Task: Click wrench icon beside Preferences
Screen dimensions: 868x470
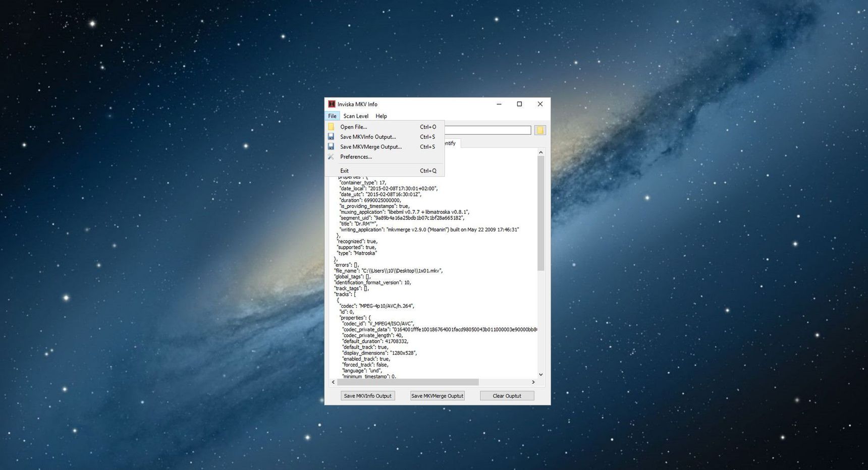Action: coord(331,157)
